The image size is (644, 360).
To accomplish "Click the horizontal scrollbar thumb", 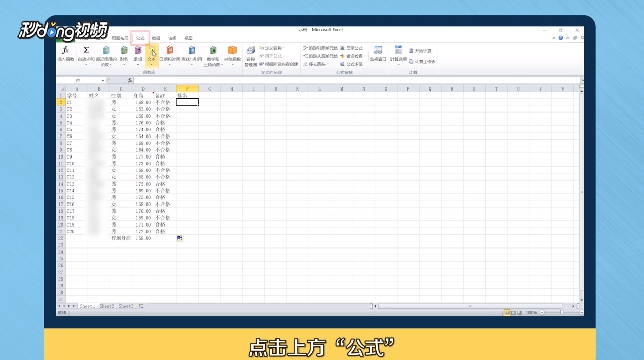I will (x=470, y=306).
